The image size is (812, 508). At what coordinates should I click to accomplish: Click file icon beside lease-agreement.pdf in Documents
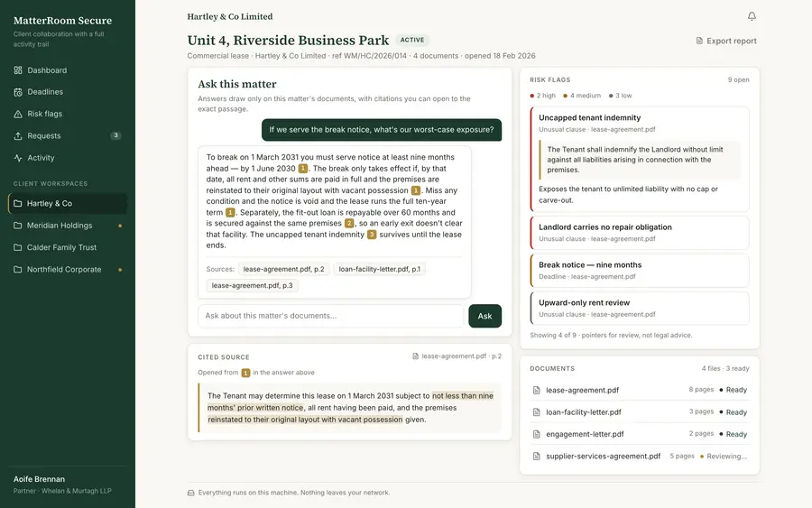point(537,390)
